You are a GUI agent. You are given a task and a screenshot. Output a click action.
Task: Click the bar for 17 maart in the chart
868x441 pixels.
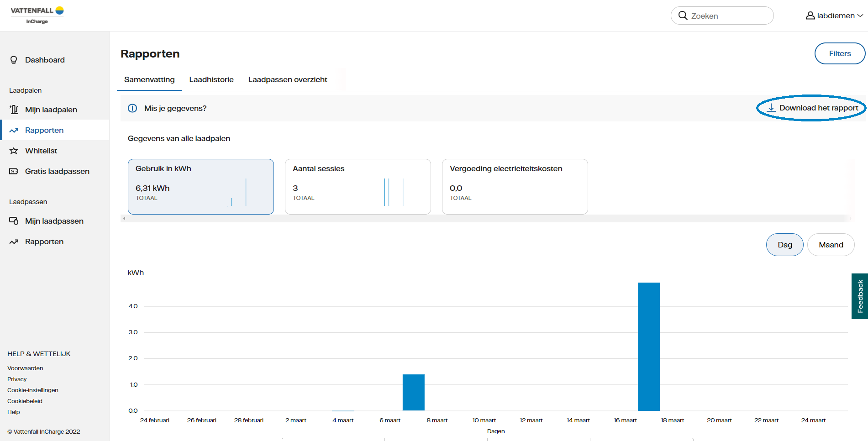point(648,347)
